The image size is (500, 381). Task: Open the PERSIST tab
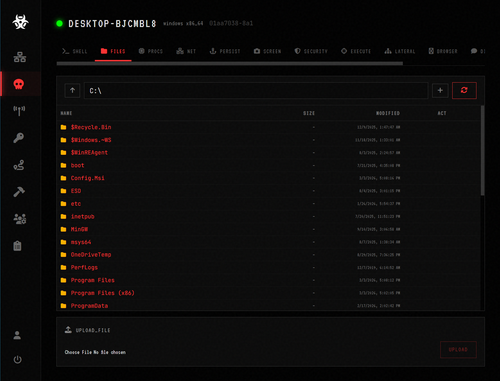pos(225,51)
